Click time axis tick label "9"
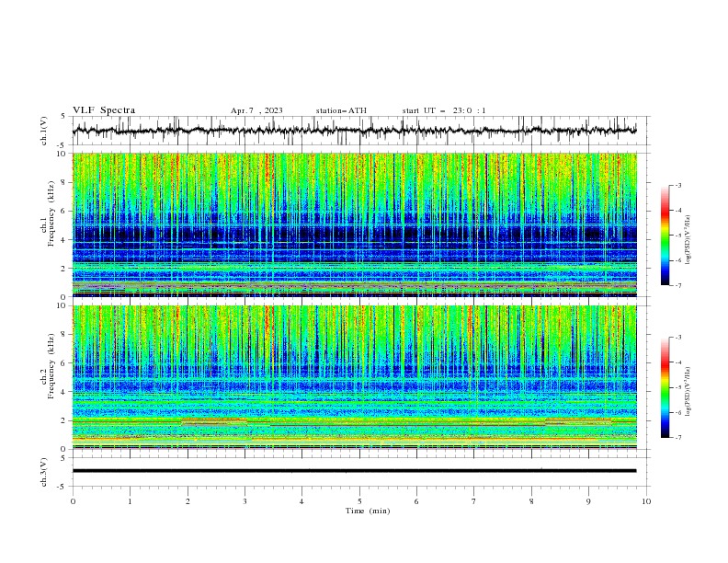 588,501
